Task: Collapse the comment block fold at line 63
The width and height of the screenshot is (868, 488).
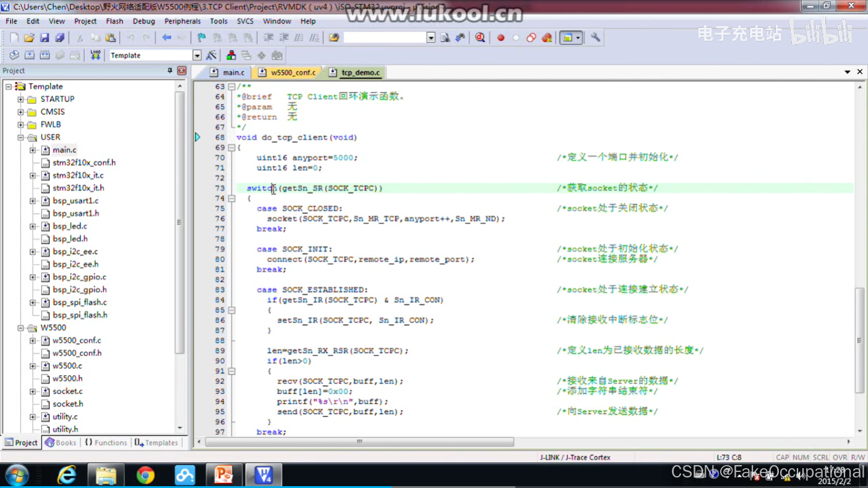Action: (x=231, y=87)
